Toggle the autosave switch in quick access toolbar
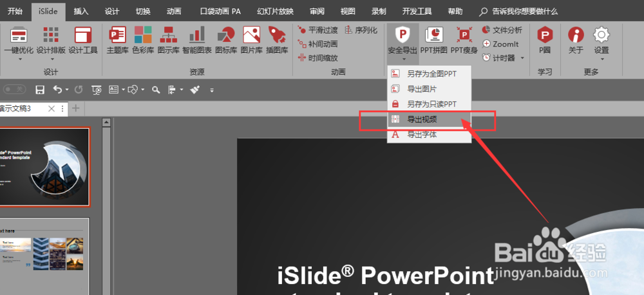 (15, 89)
